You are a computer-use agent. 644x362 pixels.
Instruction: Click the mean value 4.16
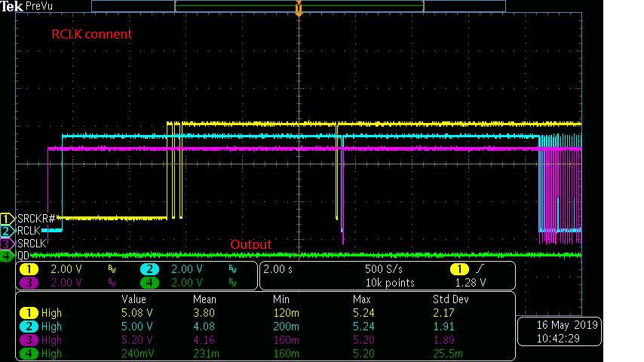204,340
